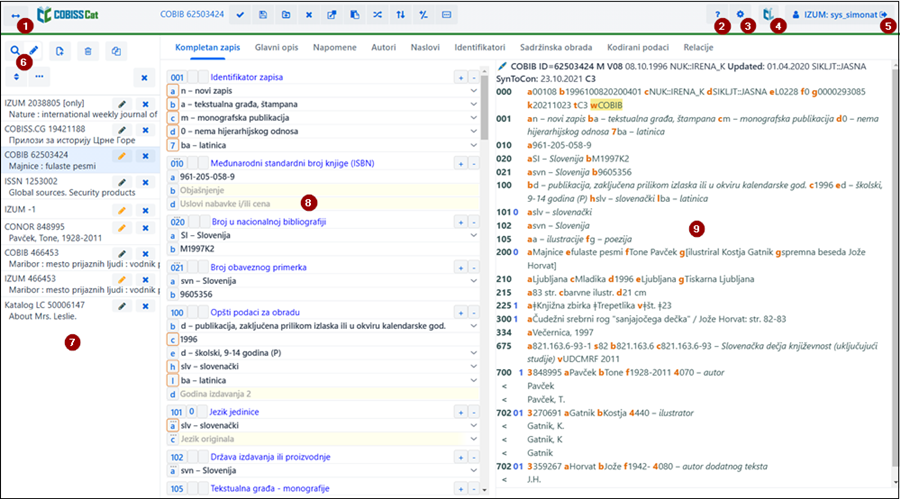Image resolution: width=900 pixels, height=499 pixels.
Task: Expand the 'n – novi zapis' dropdown
Action: pos(474,91)
